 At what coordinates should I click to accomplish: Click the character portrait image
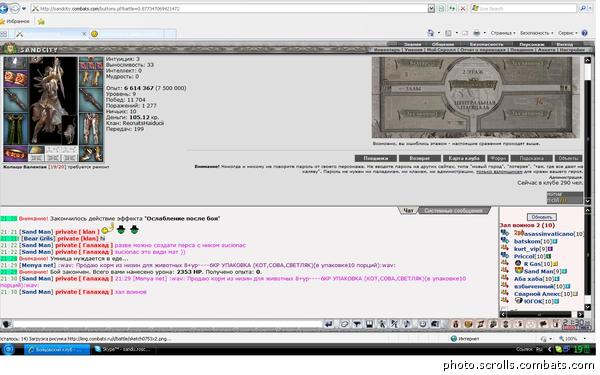tap(53, 101)
